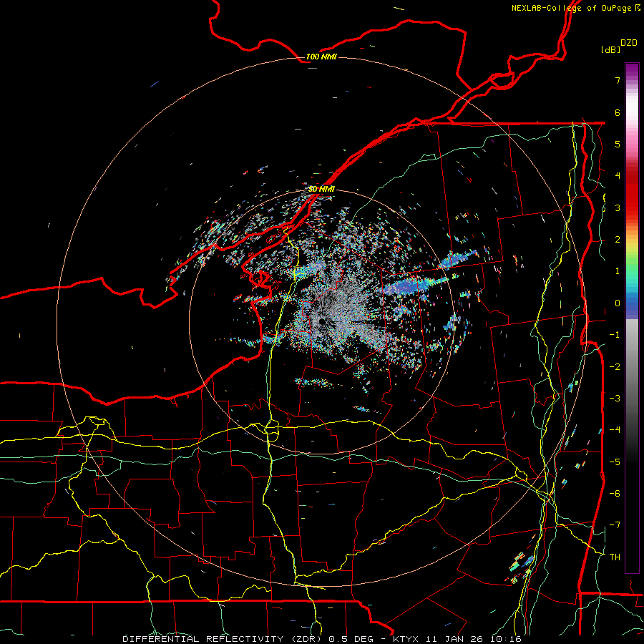Click the TH threshold label on the scale
644x644 pixels.
click(615, 557)
